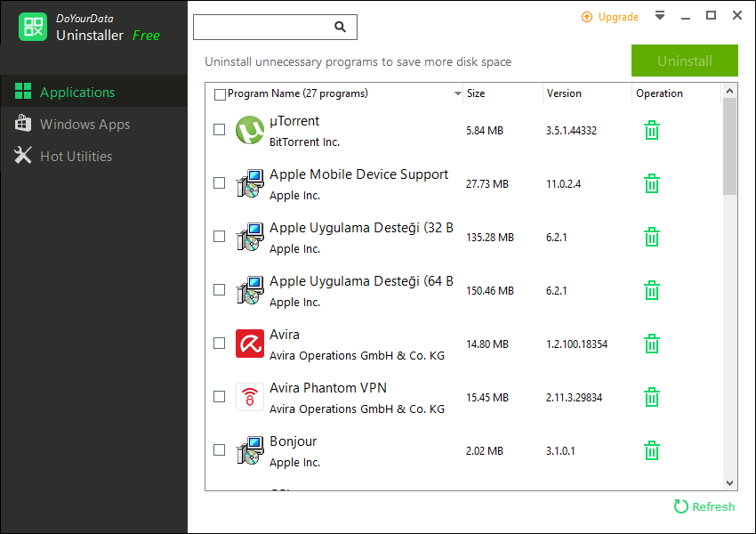The width and height of the screenshot is (756, 534).
Task: Click the list scrollbar up arrow
Action: click(x=729, y=91)
